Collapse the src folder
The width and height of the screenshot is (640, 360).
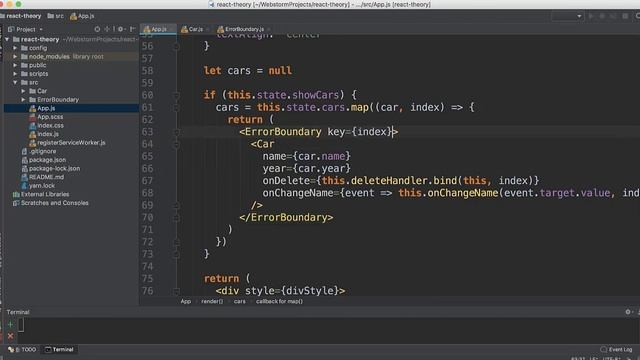[x=15, y=82]
